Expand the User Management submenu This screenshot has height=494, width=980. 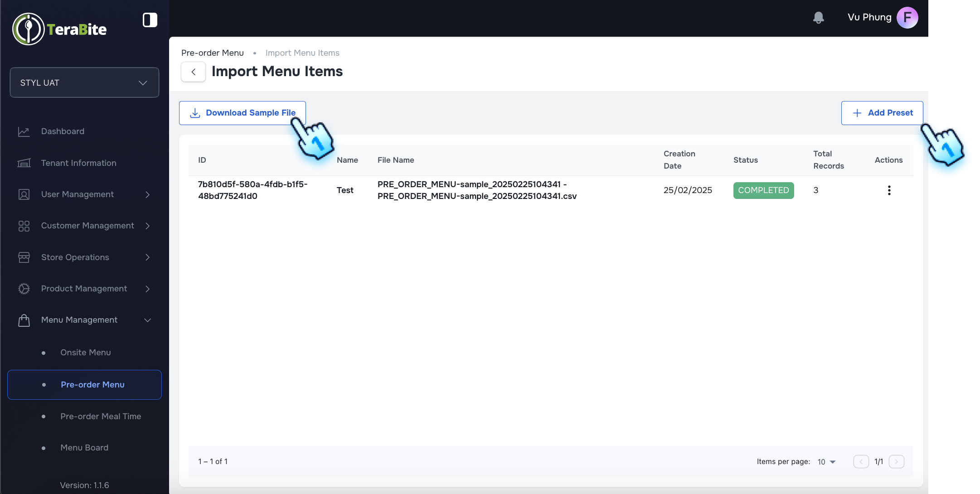tap(147, 194)
